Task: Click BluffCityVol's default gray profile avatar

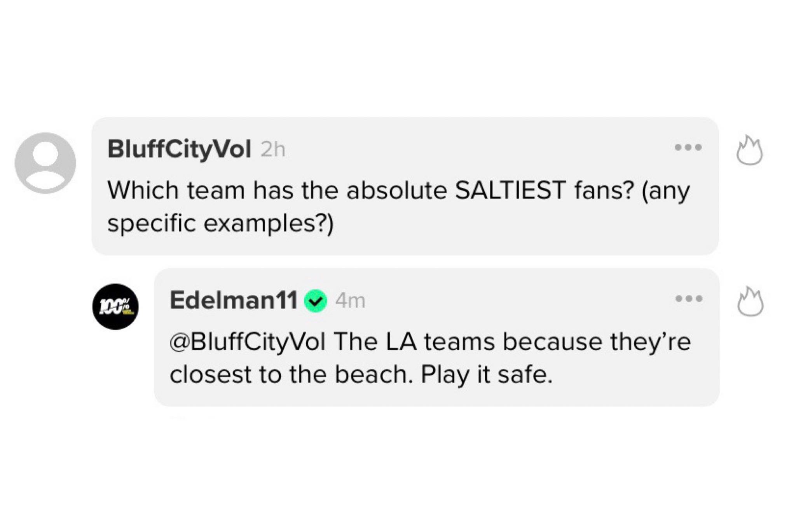Action: point(45,163)
